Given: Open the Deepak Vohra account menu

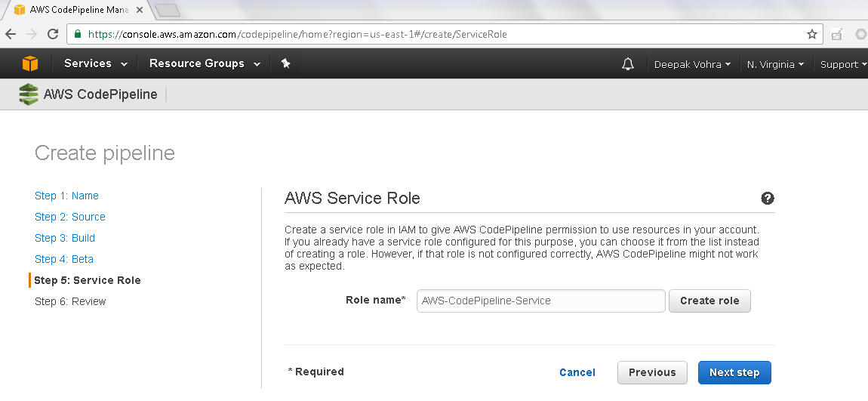Looking at the screenshot, I should [x=693, y=64].
